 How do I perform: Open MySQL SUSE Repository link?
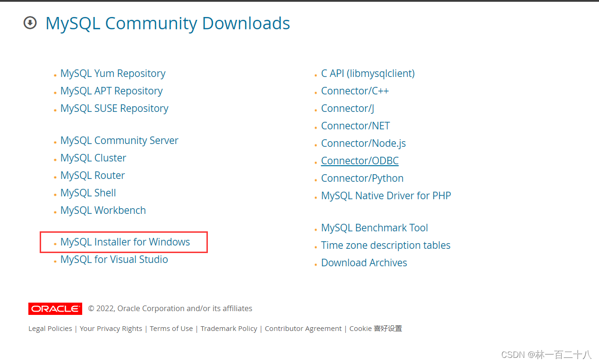click(x=114, y=109)
